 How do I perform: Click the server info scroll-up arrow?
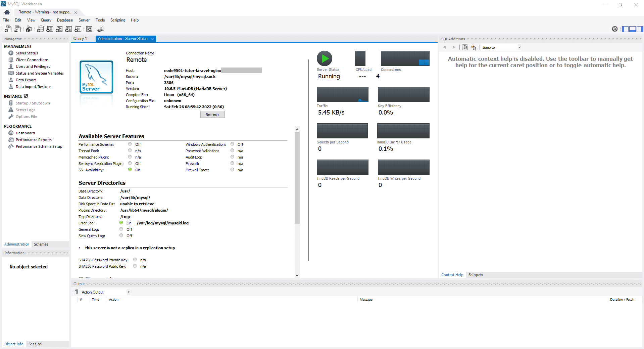click(297, 129)
